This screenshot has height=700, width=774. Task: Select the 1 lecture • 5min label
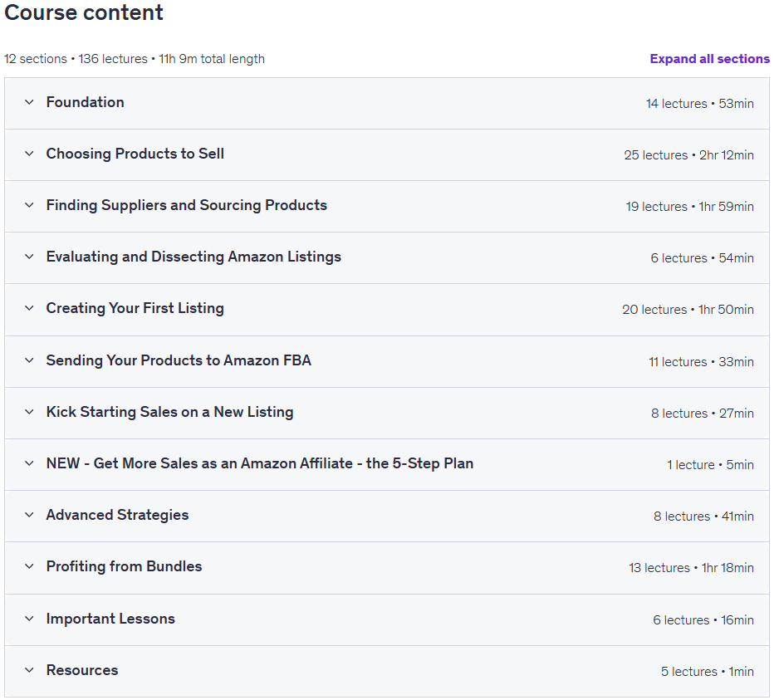coord(710,464)
